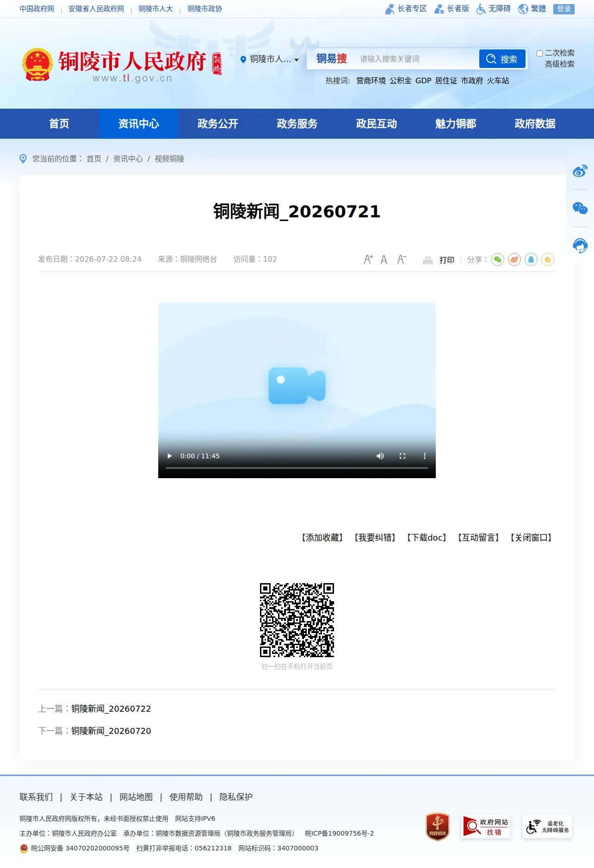Share article to Weibo

click(514, 259)
